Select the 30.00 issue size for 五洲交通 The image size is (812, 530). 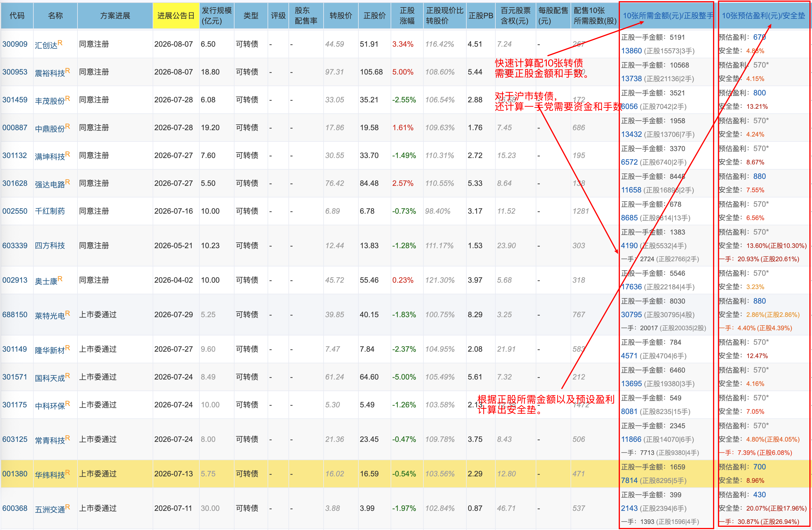(x=210, y=508)
